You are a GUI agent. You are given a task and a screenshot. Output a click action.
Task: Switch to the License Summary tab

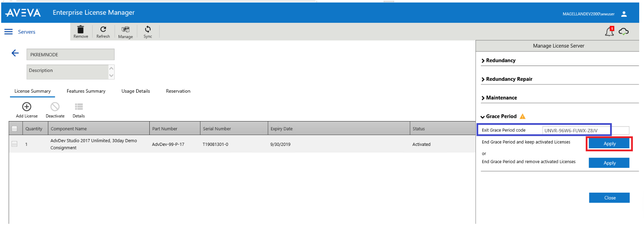tap(33, 91)
